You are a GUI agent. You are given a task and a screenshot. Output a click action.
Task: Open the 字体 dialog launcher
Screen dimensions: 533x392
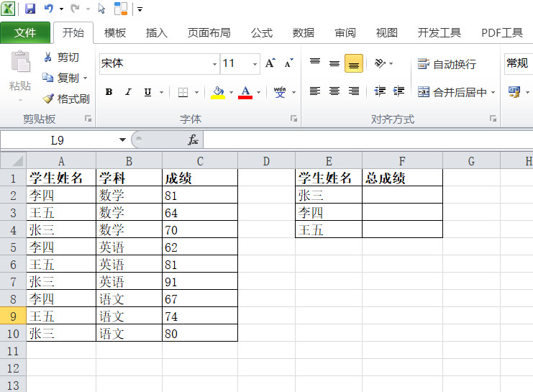click(x=293, y=118)
